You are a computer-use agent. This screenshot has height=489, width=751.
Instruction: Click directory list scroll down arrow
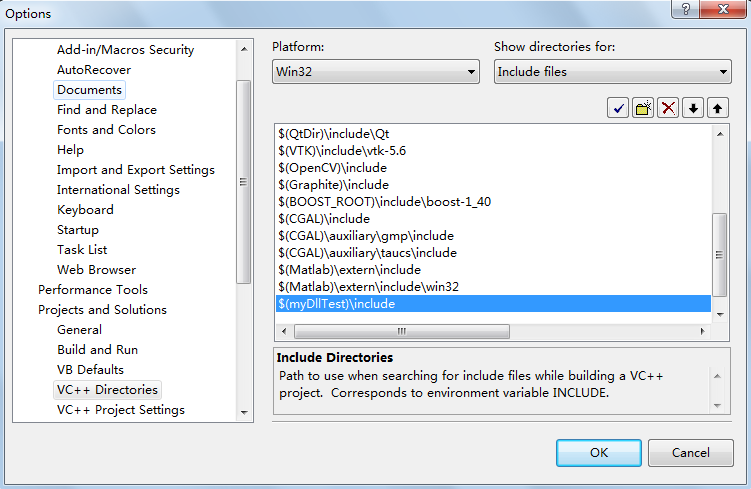720,315
